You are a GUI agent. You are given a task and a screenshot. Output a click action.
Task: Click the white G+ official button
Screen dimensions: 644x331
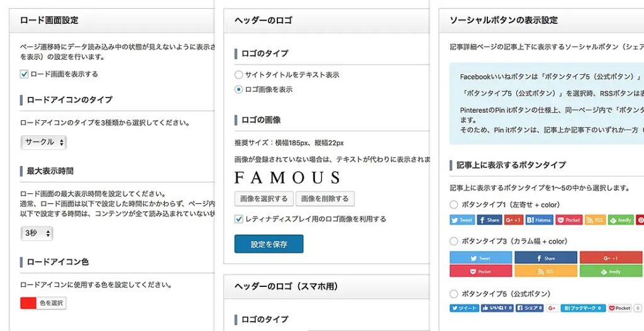552,308
